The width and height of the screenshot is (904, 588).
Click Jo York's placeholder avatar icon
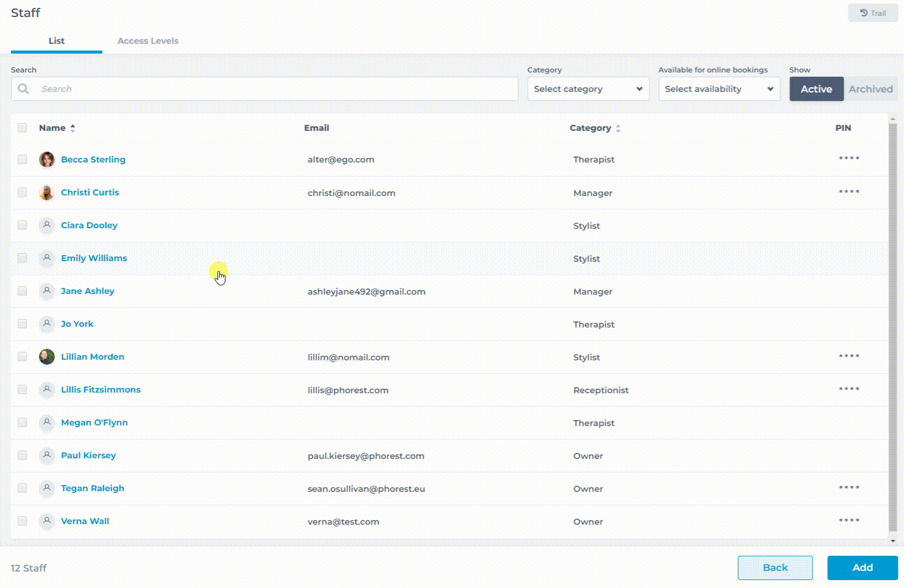(x=47, y=324)
